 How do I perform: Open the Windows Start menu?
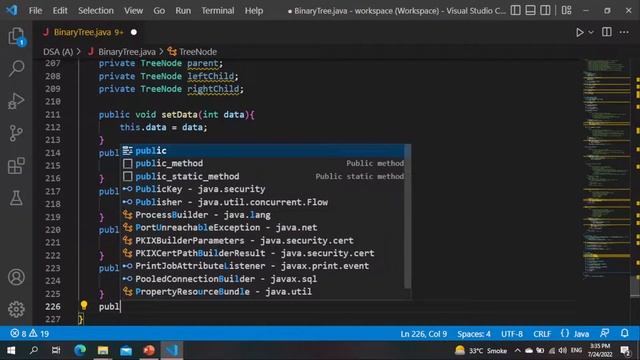(11, 350)
